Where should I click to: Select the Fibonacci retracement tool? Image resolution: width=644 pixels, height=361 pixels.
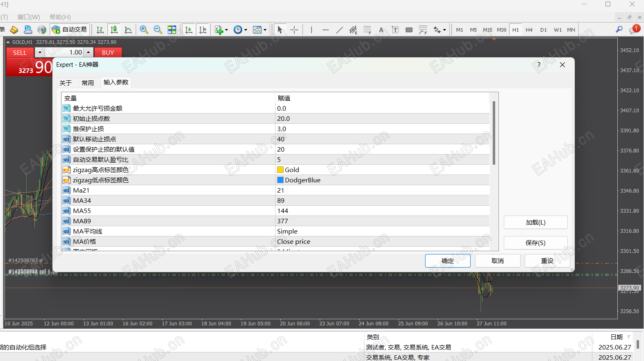367,30
